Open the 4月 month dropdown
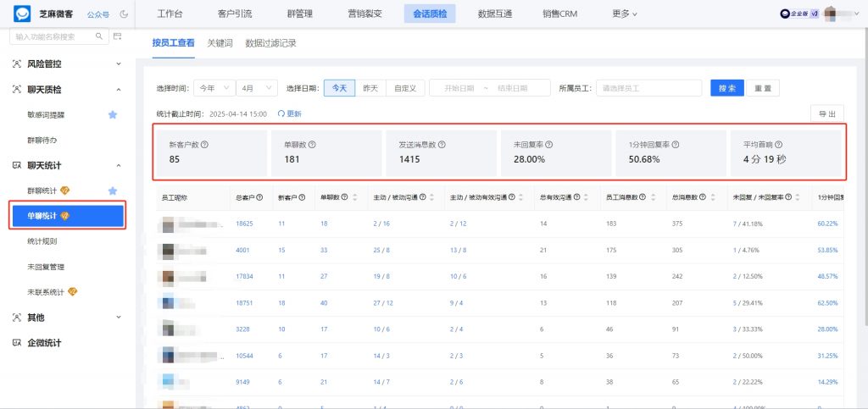Viewport: 868px width, 409px height. 257,88
